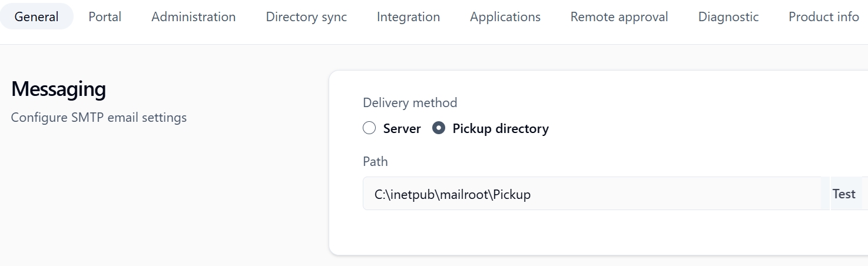Screen dimensions: 868x266
Task: Select the Server radio button circle
Action: click(369, 128)
